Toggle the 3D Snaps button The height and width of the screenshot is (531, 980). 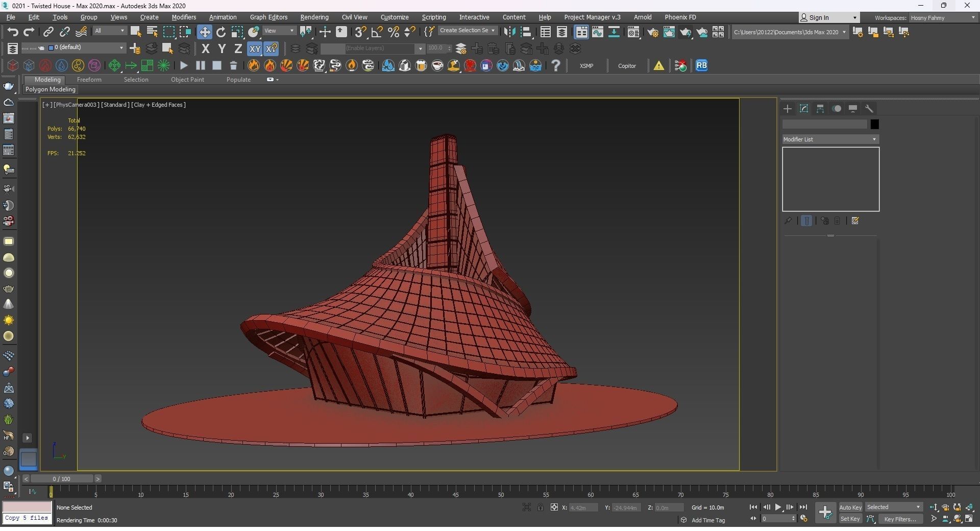pos(360,32)
